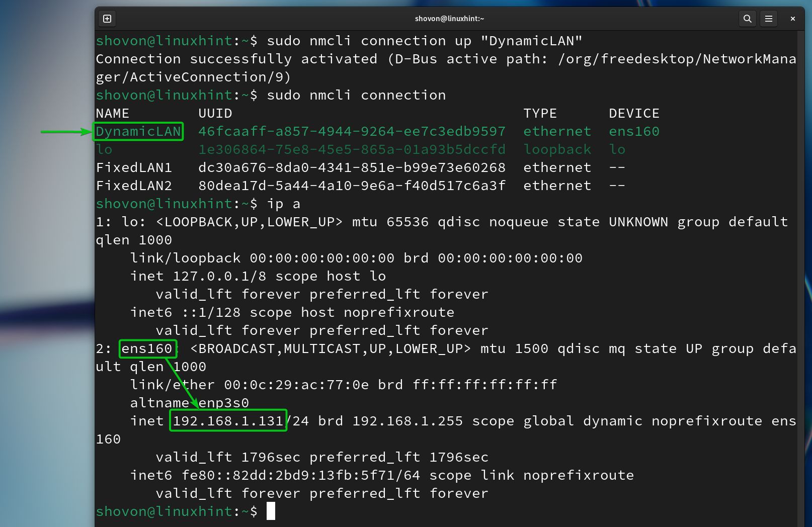Click the DEVICE column header
Viewport: 812px width, 527px height.
(634, 114)
